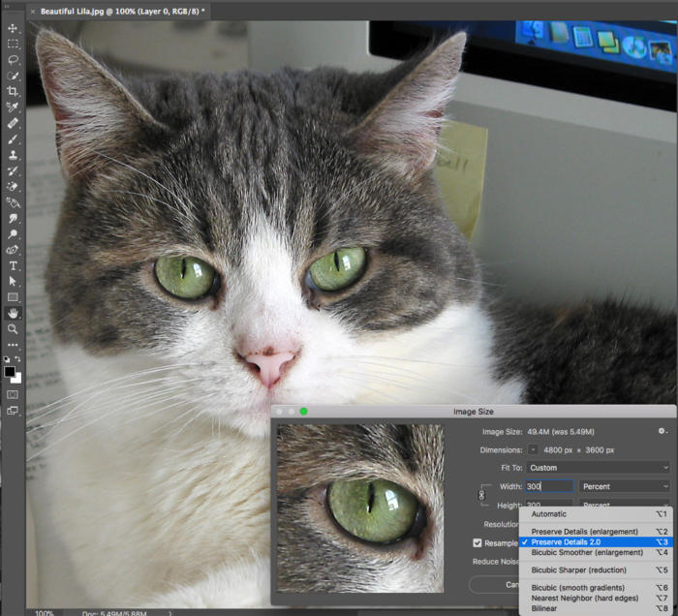Click the green zoom button of Image Size dialog
The image size is (678, 616).
click(303, 411)
